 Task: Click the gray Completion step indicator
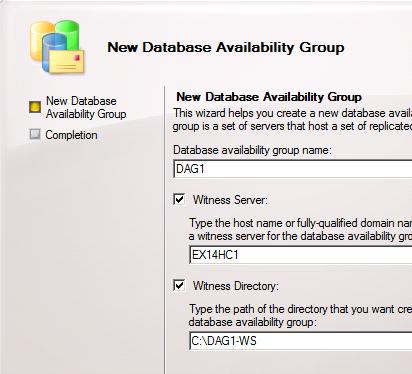(35, 134)
